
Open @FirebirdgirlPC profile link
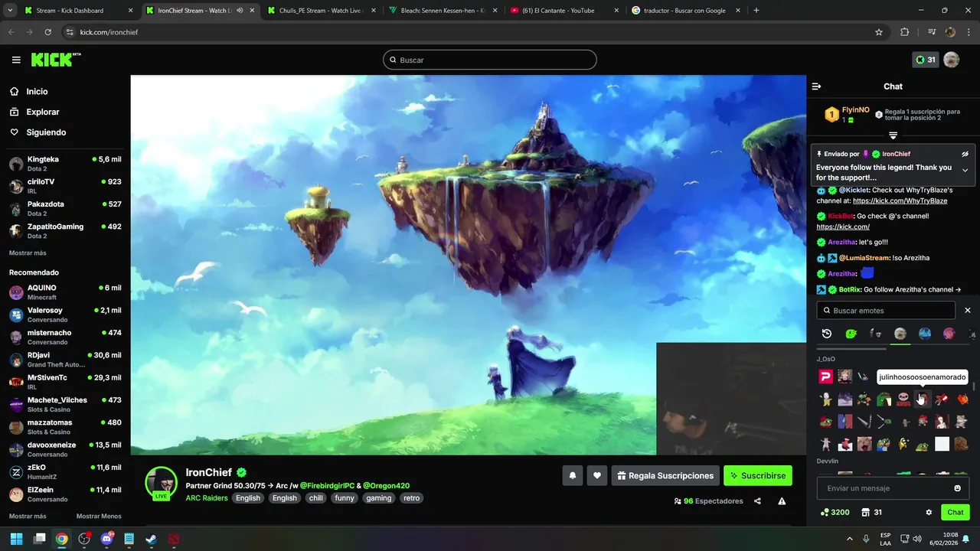327,486
